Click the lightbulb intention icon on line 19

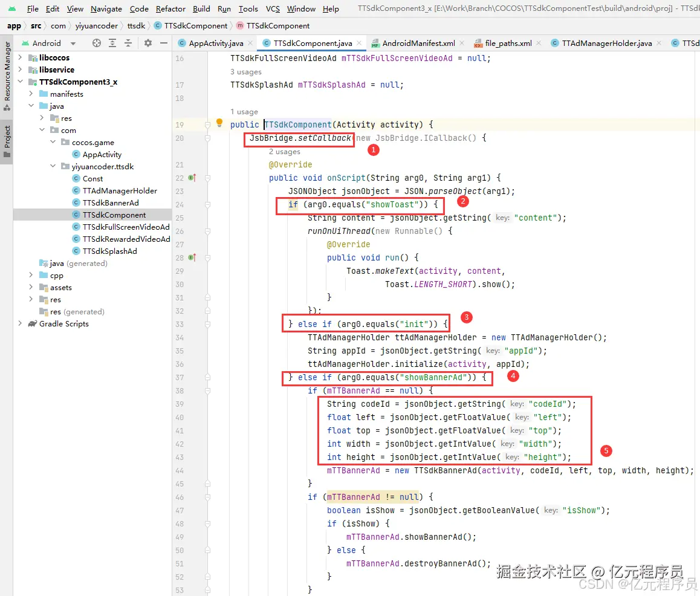219,123
